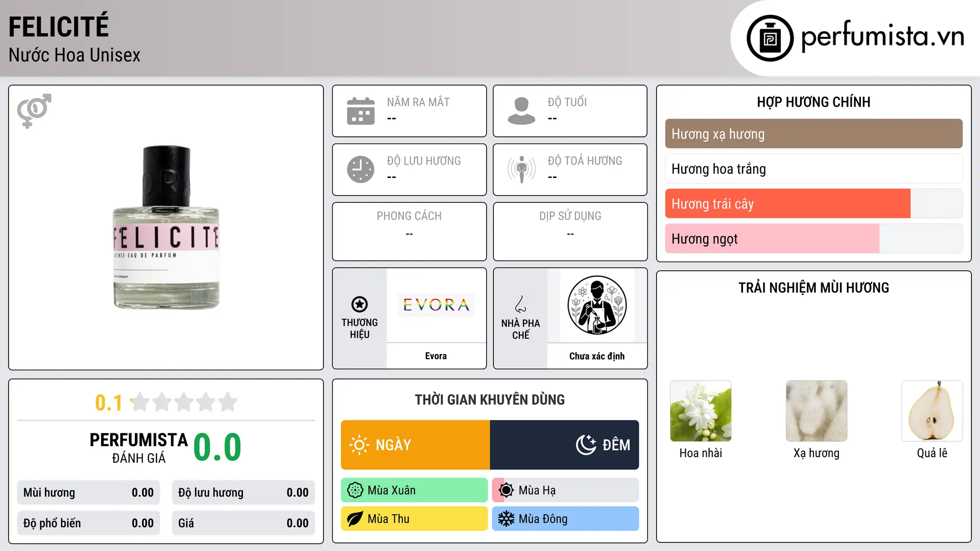980x551 pixels.
Task: Click the Thương Hiệu label
Action: click(359, 329)
